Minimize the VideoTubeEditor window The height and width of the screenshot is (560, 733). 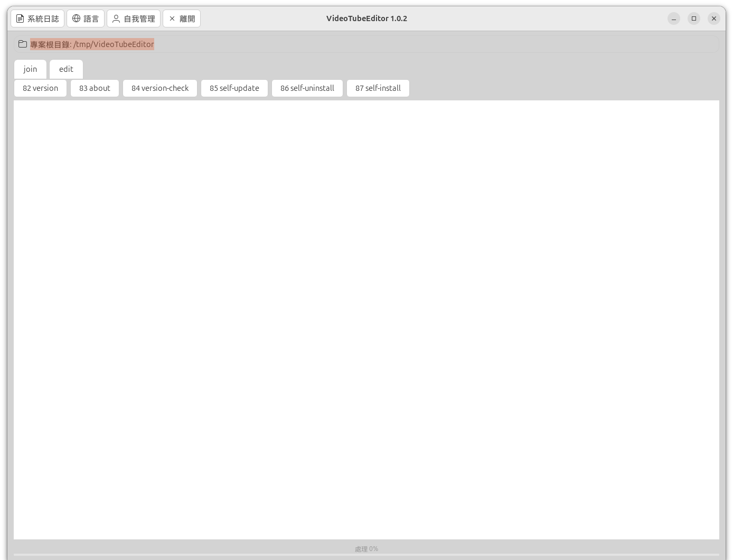(x=674, y=18)
